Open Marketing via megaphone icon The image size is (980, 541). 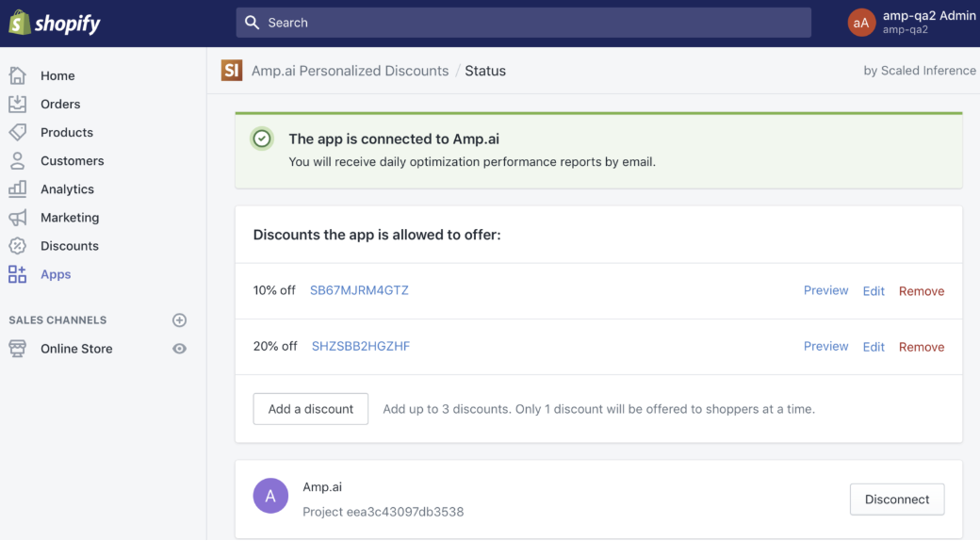[x=18, y=218]
